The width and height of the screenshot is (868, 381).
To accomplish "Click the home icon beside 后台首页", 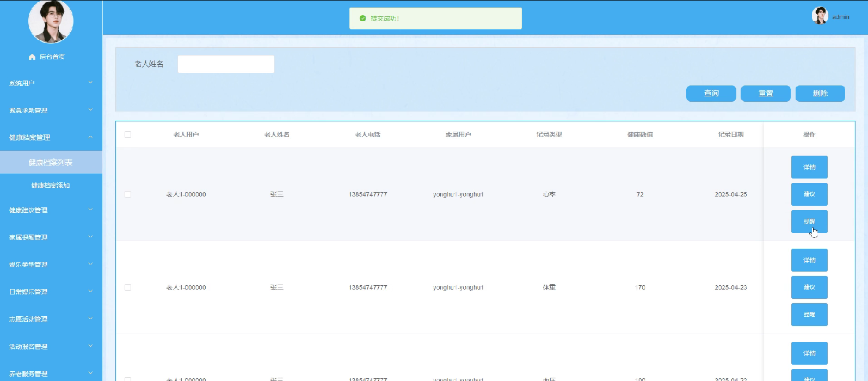I will pos(32,57).
